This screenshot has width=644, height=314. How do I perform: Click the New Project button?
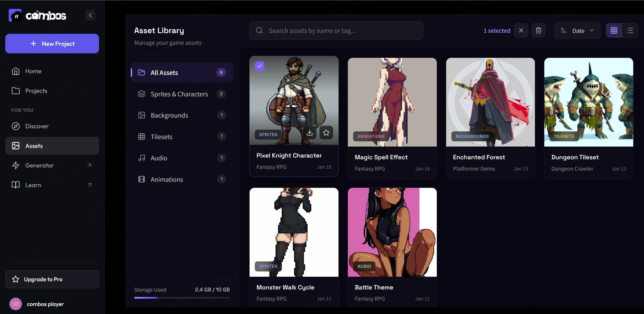point(52,44)
